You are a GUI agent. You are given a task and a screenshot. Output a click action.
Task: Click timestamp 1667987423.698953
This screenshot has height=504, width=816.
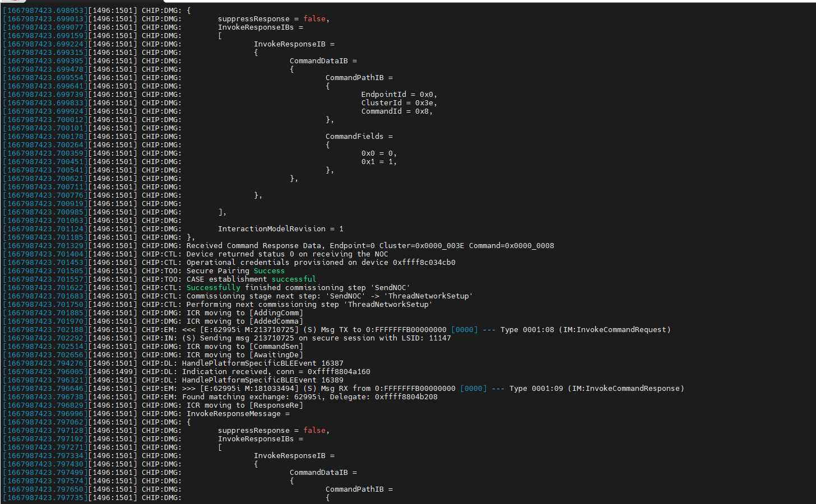coord(45,11)
